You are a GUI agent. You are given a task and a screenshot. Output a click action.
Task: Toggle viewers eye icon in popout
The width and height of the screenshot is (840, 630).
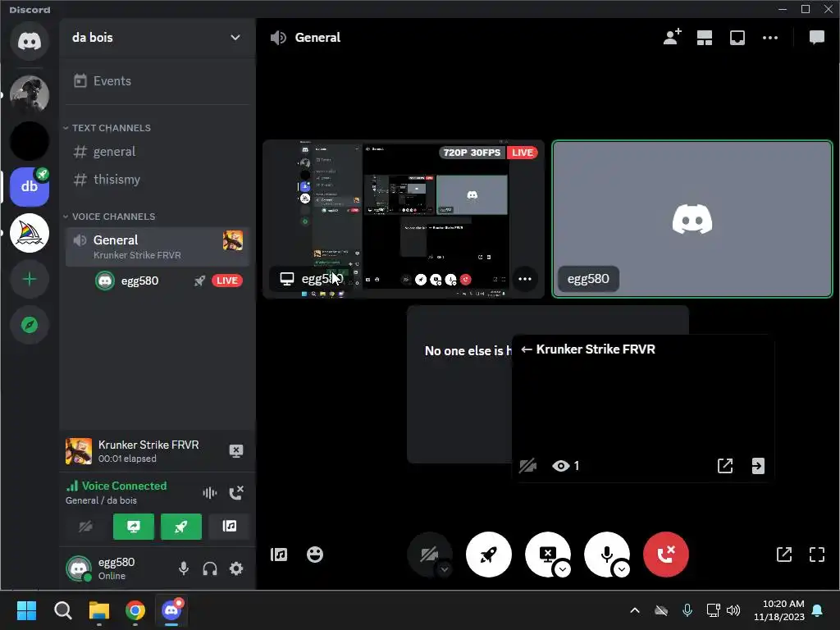click(560, 466)
